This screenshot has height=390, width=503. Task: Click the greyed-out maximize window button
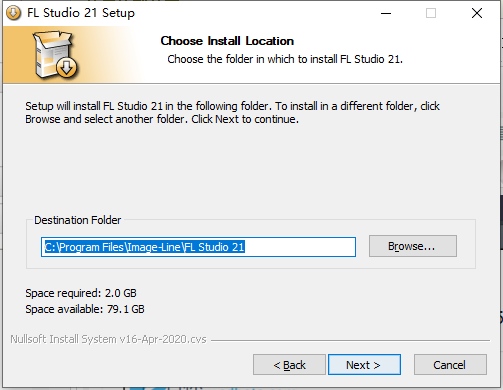(431, 13)
